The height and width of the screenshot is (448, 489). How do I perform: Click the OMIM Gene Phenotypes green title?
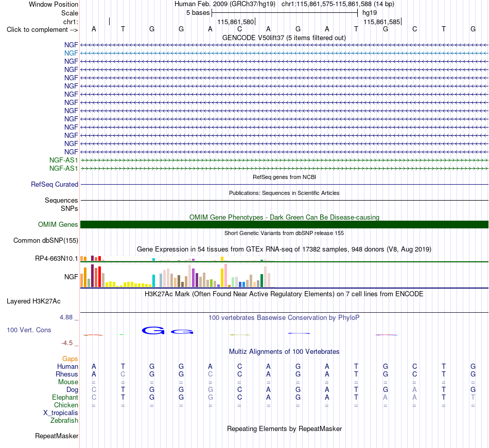click(284, 218)
